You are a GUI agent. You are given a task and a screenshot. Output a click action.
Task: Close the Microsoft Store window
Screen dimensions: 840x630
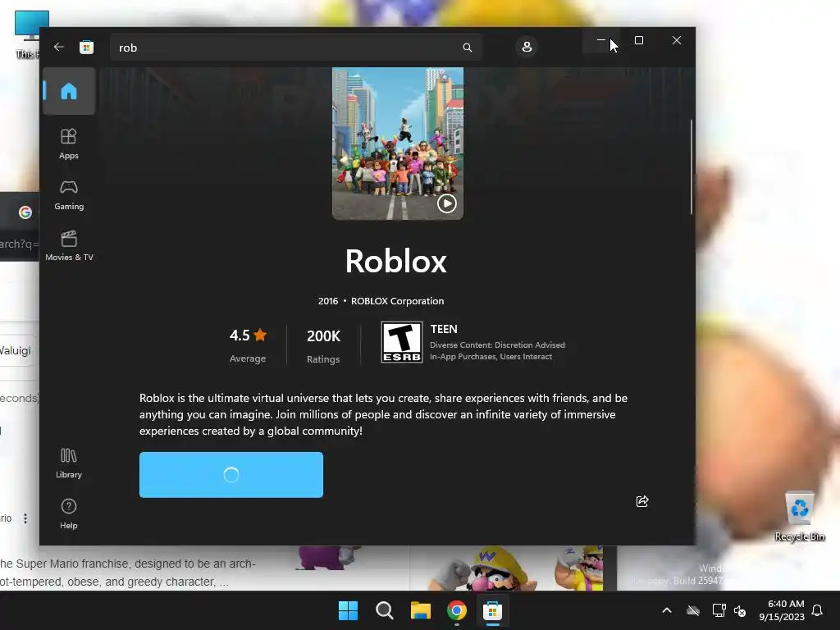tap(677, 40)
